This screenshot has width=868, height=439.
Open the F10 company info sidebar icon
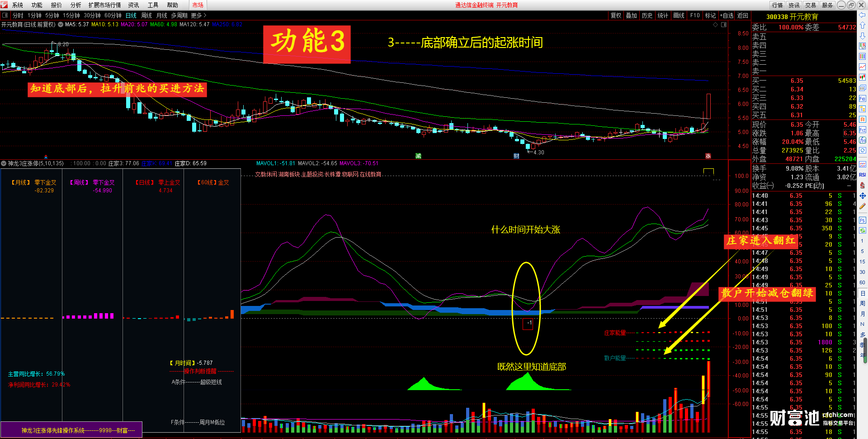(x=862, y=98)
